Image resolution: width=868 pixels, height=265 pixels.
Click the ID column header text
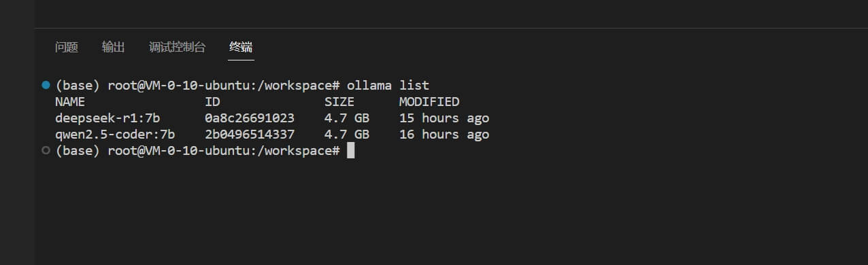click(x=212, y=102)
